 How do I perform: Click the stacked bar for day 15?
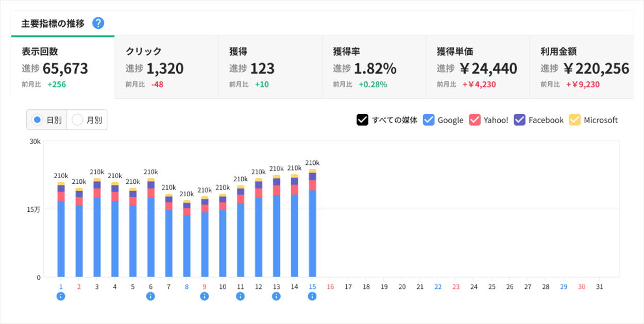pos(312,227)
